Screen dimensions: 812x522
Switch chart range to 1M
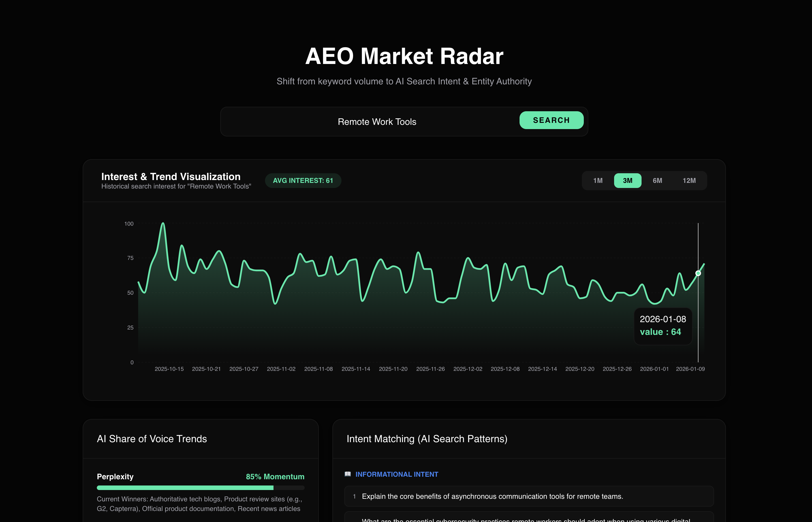coord(598,181)
